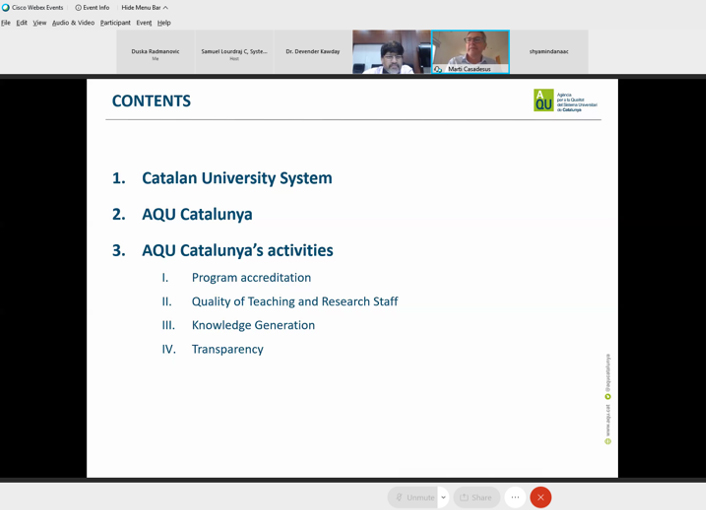The width and height of the screenshot is (706, 510).
Task: Open audio options dropdown beside Unmute
Action: (444, 497)
